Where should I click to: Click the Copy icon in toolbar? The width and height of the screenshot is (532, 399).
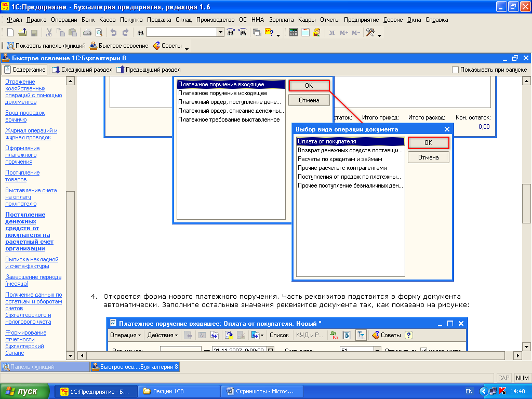(61, 33)
